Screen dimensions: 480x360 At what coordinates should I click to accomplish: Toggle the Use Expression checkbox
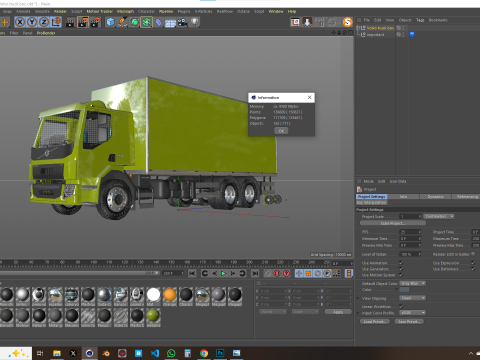473,263
